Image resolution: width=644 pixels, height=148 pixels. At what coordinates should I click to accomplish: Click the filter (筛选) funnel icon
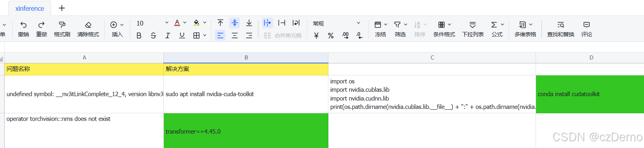tap(397, 25)
